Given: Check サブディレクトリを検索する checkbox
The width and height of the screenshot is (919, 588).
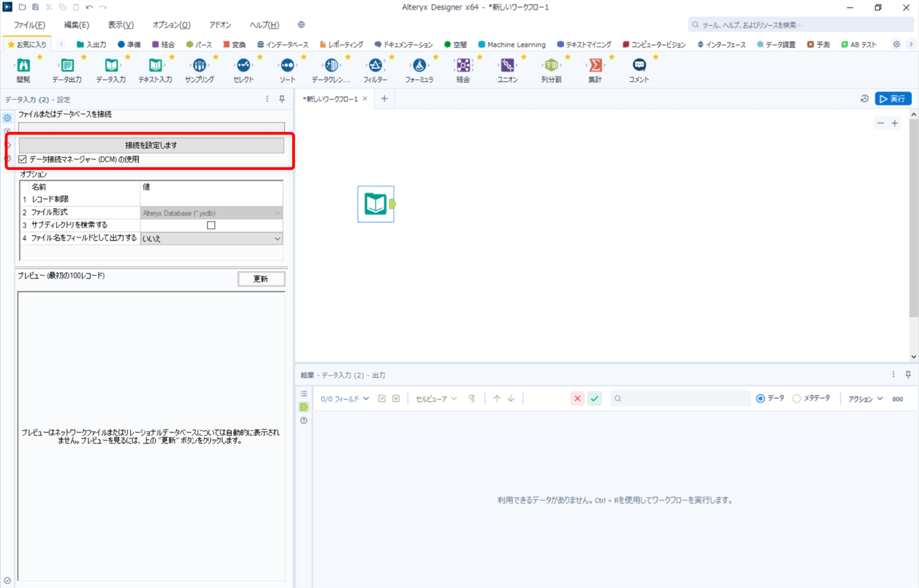Looking at the screenshot, I should coord(211,225).
